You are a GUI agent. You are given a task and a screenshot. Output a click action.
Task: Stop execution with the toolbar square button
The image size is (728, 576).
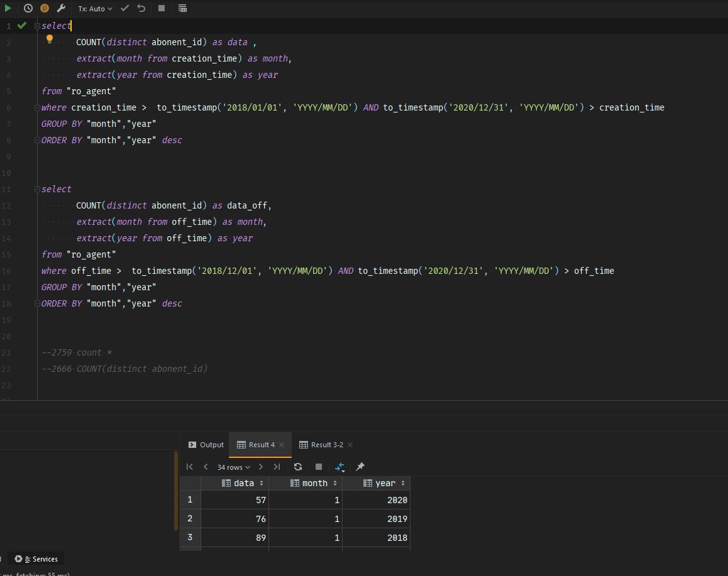click(x=162, y=8)
